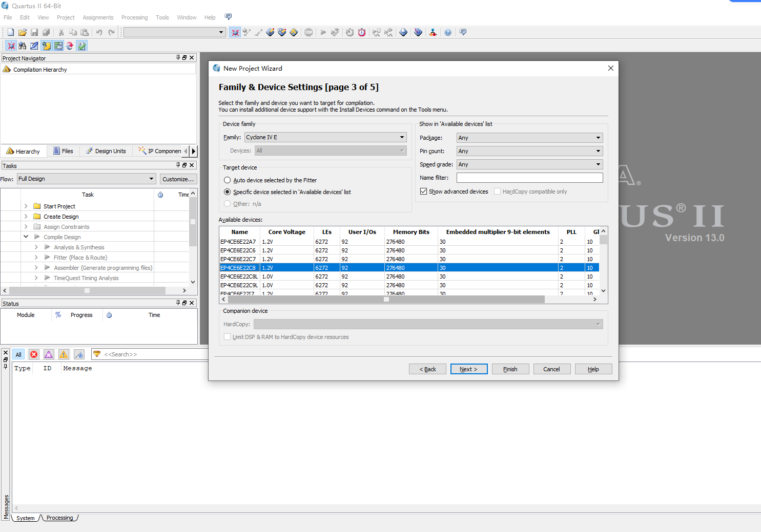This screenshot has height=532, width=761.
Task: Click the Save (floppy disk) toolbar icon
Action: pyautogui.click(x=34, y=32)
